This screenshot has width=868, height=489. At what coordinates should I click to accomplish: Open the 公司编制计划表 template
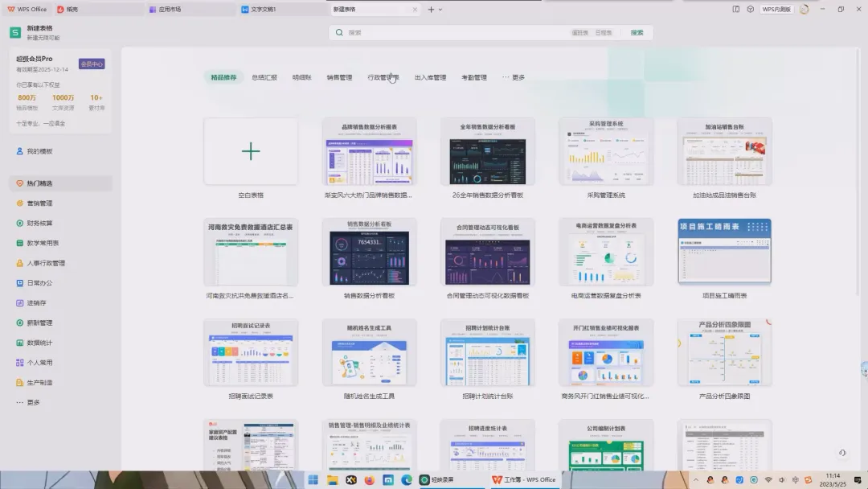point(606,446)
